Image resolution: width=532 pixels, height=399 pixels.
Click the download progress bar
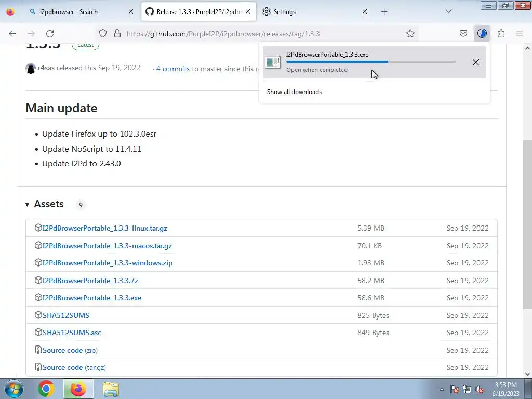pyautogui.click(x=371, y=62)
